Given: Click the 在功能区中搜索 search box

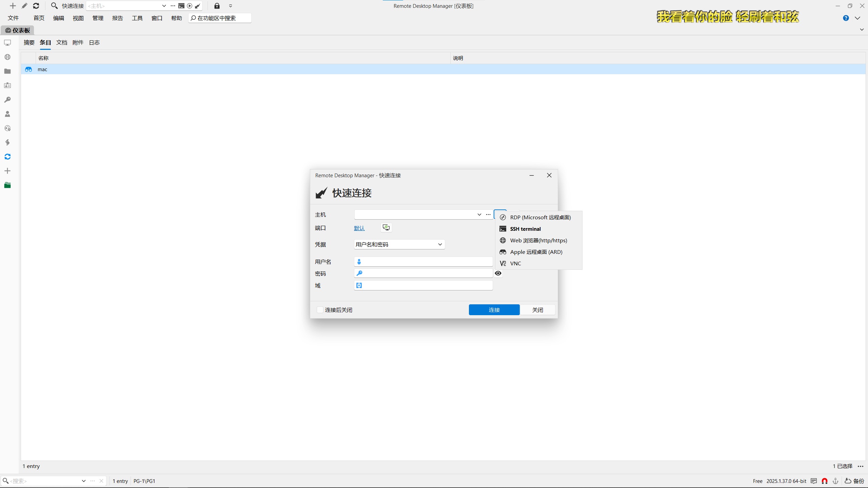Looking at the screenshot, I should point(220,18).
